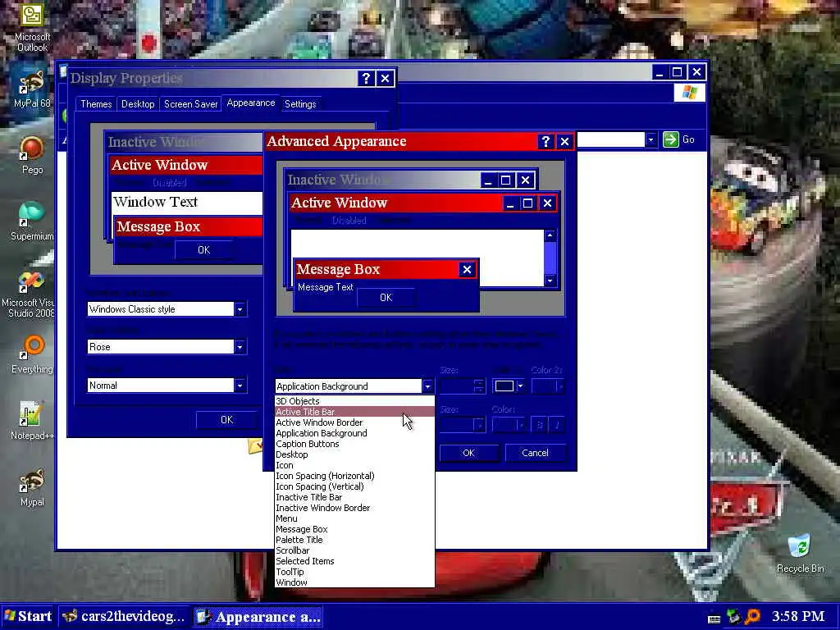Switch to cars2thevideog... taskbar item

pyautogui.click(x=125, y=617)
